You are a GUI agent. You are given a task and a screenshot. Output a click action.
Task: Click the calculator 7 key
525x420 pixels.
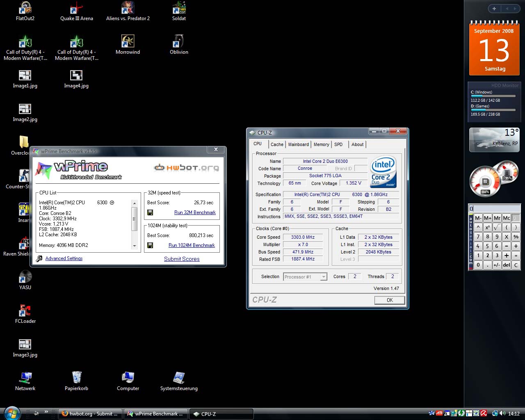[x=478, y=237]
